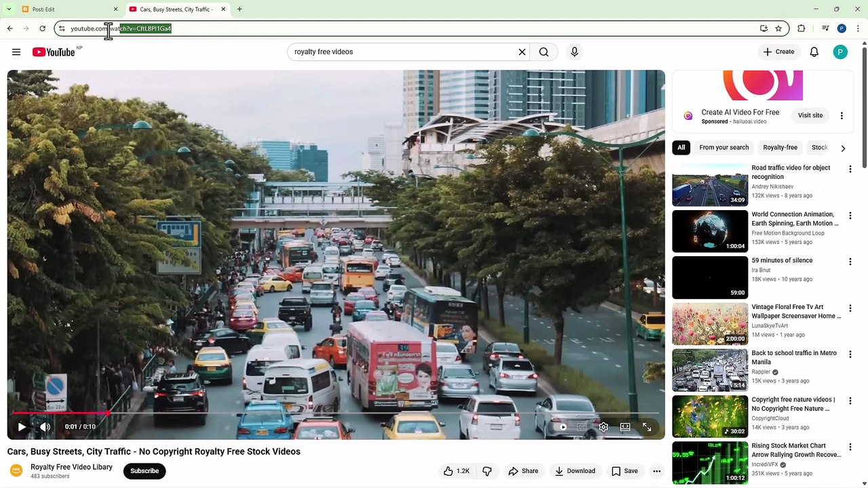This screenshot has width=868, height=488.
Task: Click the Copyright free nature videos title
Action: point(793,404)
